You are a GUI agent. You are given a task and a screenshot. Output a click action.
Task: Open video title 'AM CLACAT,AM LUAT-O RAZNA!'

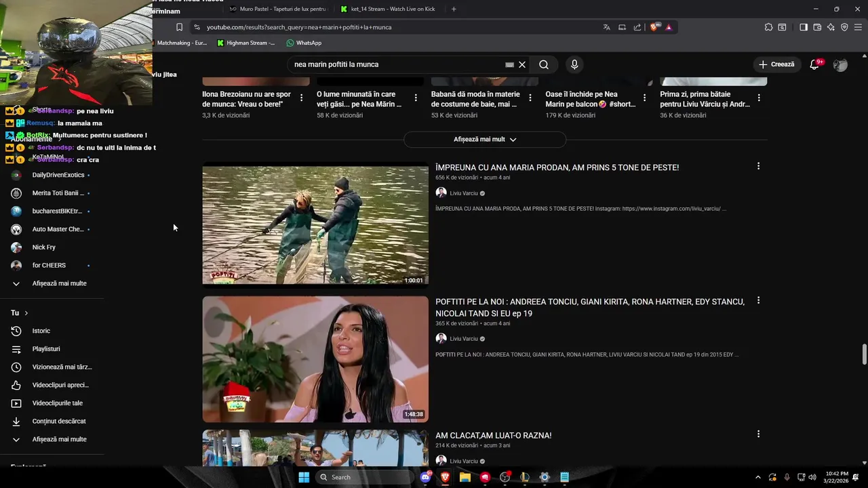(493, 436)
